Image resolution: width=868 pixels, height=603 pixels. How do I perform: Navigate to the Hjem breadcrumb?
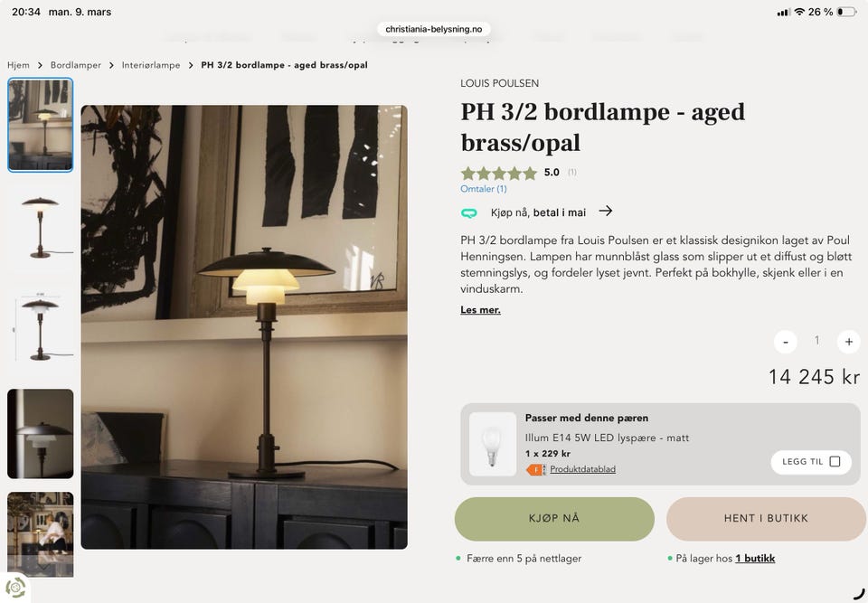point(18,65)
